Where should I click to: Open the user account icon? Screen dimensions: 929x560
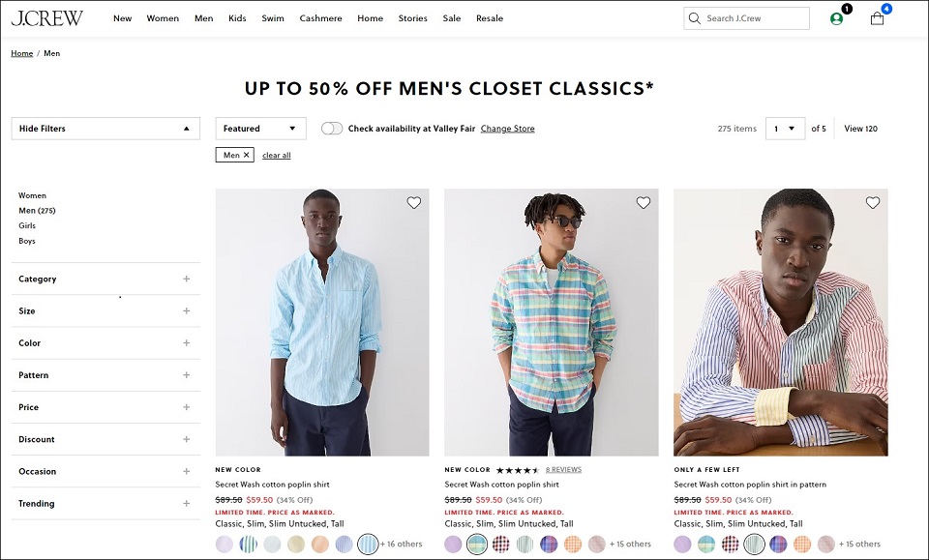836,18
